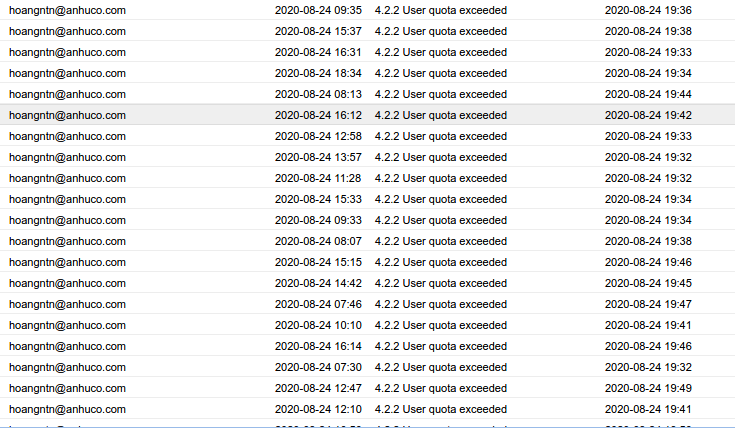Screen dimensions: 735x431
Task: Click the 19:49 timestamp in 12:47 row
Action: click(x=648, y=388)
